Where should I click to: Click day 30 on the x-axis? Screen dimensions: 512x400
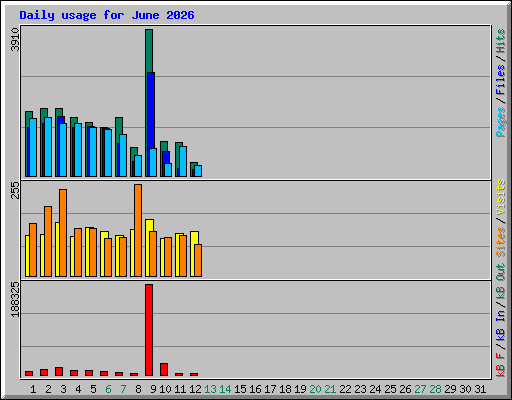(x=465, y=389)
